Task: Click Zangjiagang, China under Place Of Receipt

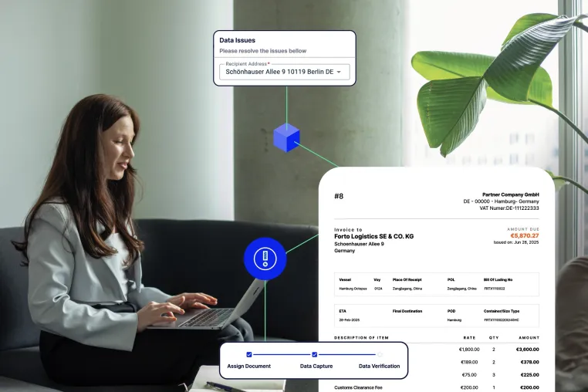Action: click(407, 289)
